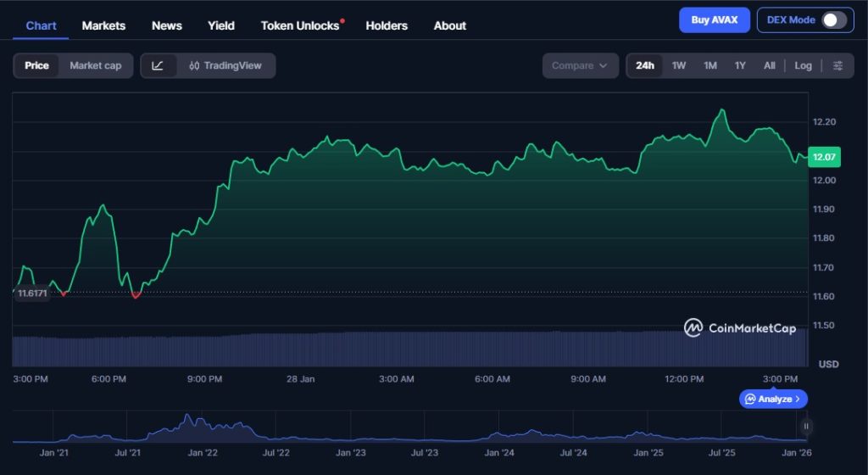Open the Holders tab
This screenshot has width=868, height=475.
387,25
